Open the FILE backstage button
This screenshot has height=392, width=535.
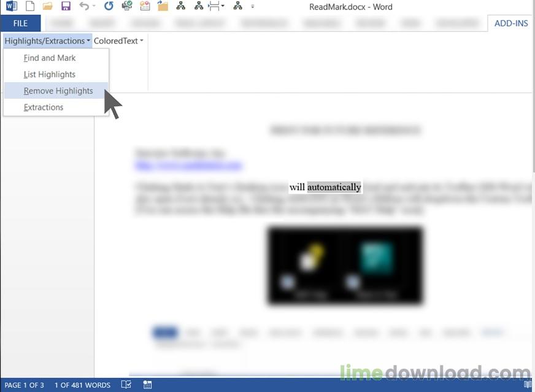(x=20, y=23)
